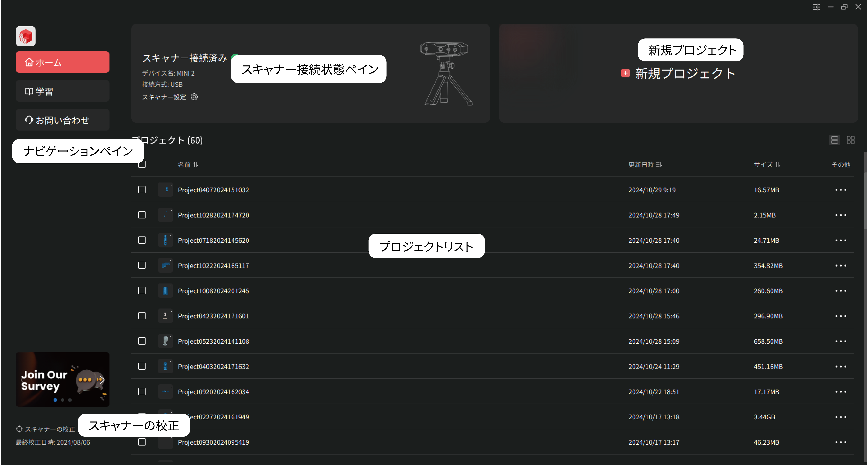868x467 pixels.
Task: Open more options for Project04232024171601
Action: point(841,316)
